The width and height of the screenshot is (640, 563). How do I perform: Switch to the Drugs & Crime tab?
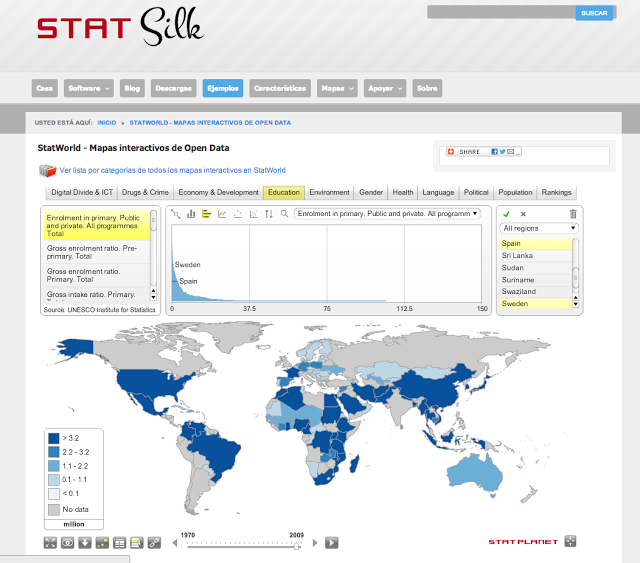point(145,192)
